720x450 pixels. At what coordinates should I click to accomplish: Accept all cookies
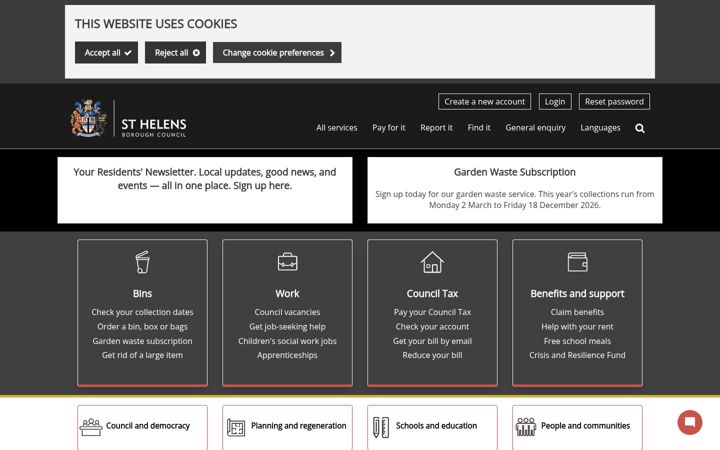pos(107,53)
